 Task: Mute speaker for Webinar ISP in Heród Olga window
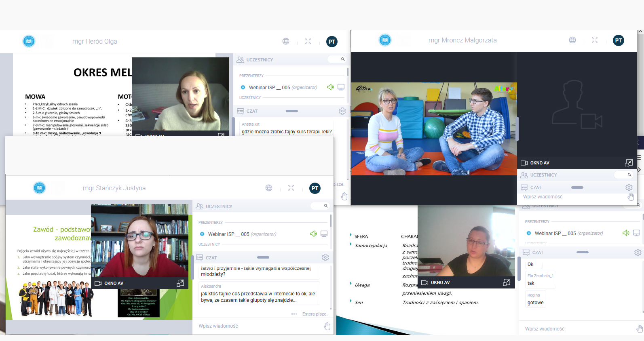pos(330,87)
